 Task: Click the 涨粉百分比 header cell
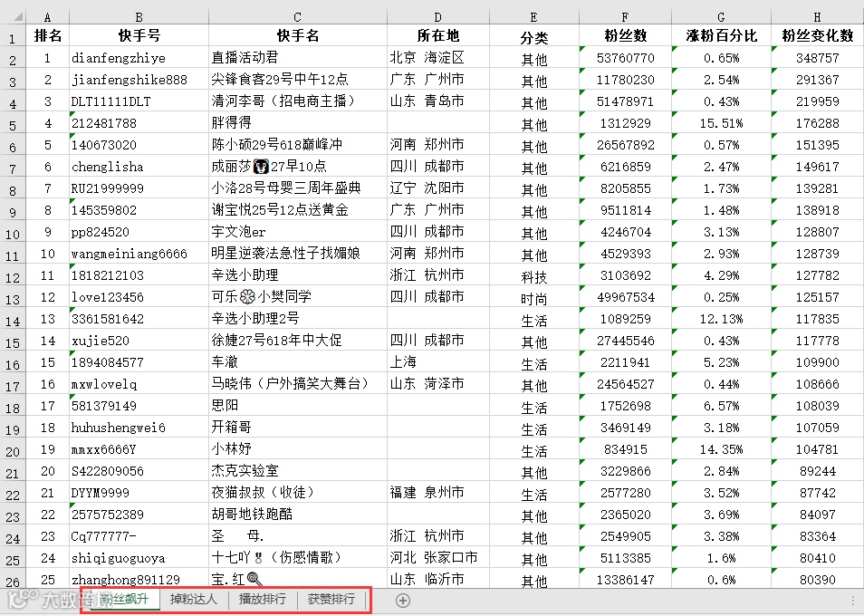pos(722,34)
